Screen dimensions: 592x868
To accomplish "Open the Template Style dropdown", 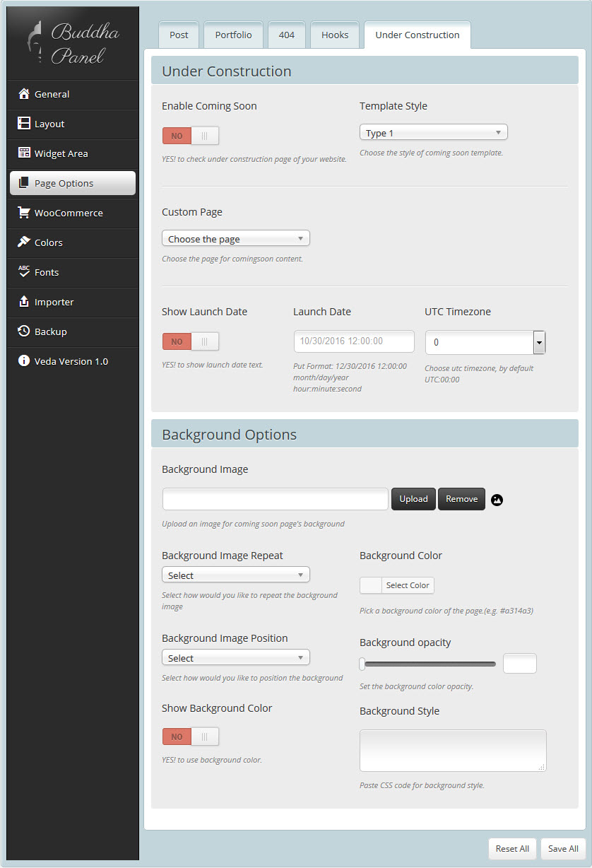I will coord(433,133).
